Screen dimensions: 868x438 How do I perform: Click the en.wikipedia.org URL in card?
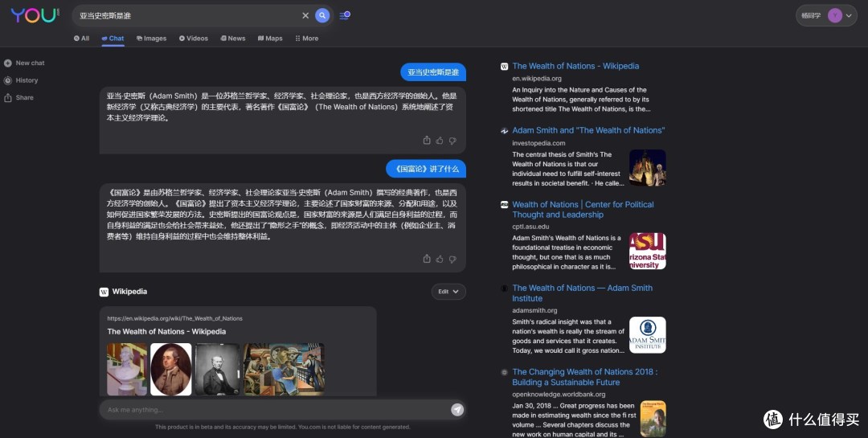pyautogui.click(x=175, y=318)
